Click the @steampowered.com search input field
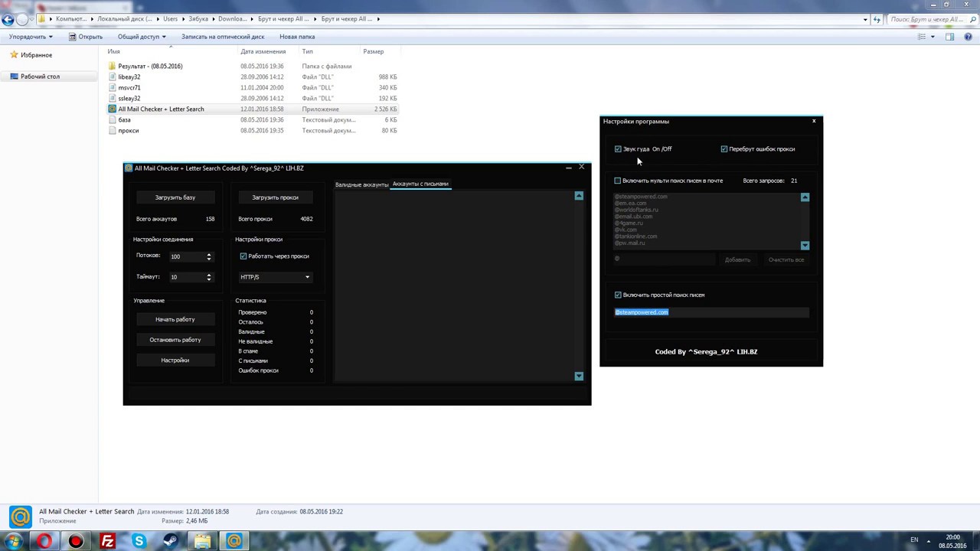 point(711,312)
